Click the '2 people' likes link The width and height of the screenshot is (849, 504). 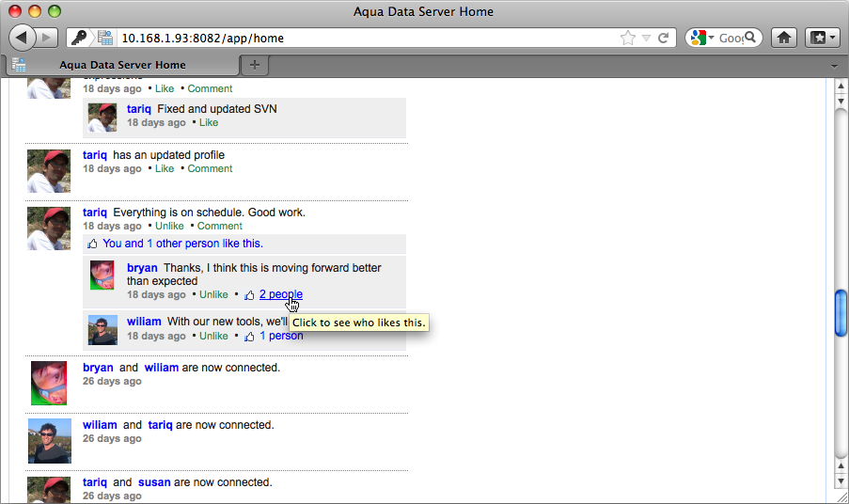pos(280,294)
